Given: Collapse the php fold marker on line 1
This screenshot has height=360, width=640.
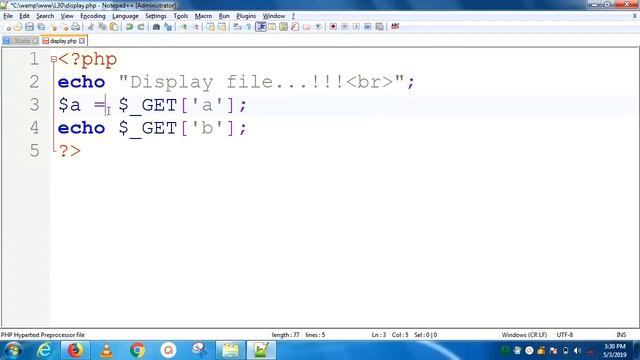Looking at the screenshot, I should (x=53, y=59).
